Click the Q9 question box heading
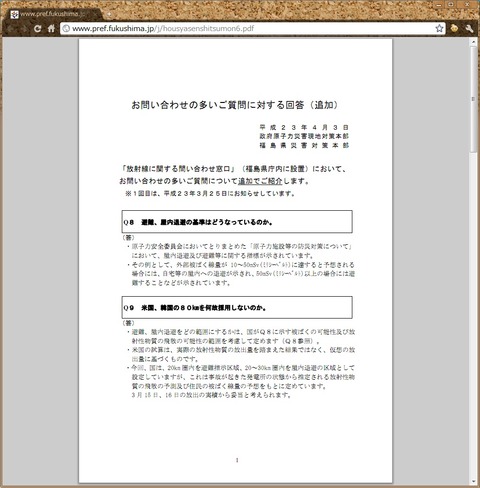480x488 pixels. tap(237, 307)
